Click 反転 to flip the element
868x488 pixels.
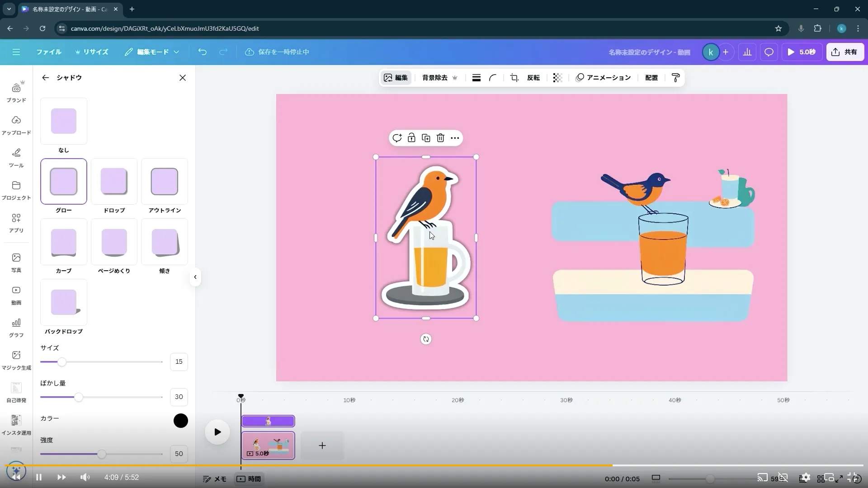pyautogui.click(x=533, y=78)
